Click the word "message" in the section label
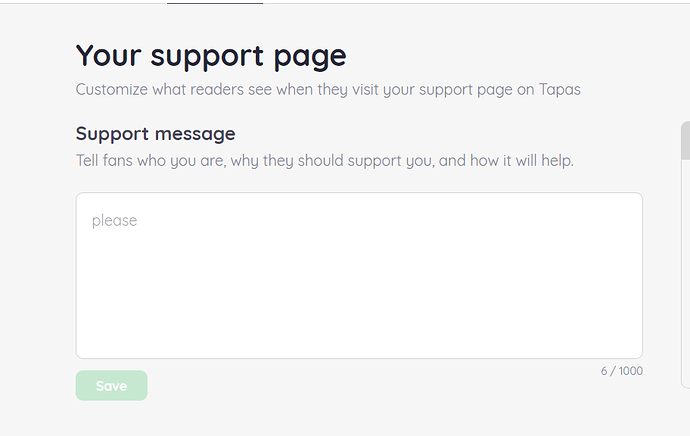 (196, 133)
